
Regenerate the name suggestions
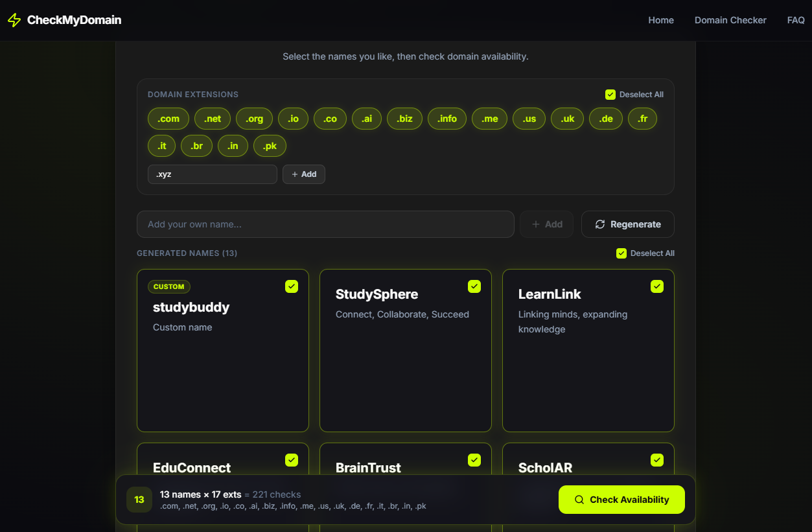click(x=628, y=224)
